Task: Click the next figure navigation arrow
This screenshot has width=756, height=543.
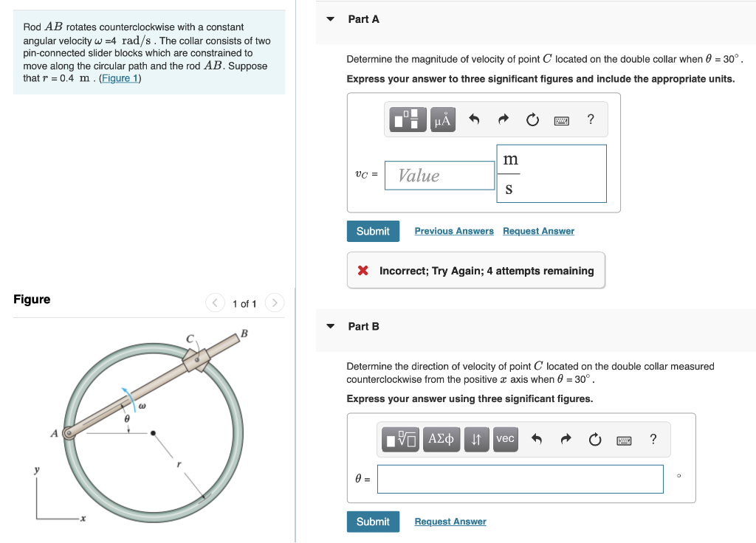Action: coord(274,302)
